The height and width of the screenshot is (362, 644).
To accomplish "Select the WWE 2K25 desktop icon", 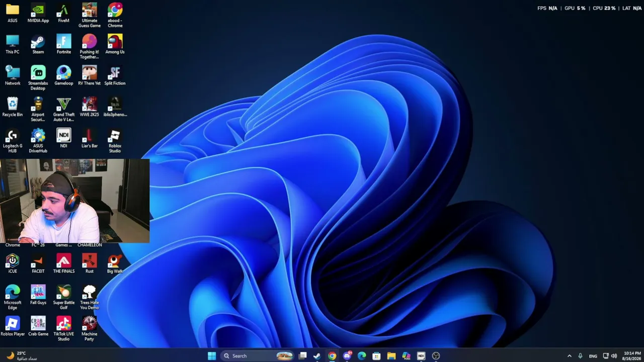I will (90, 107).
